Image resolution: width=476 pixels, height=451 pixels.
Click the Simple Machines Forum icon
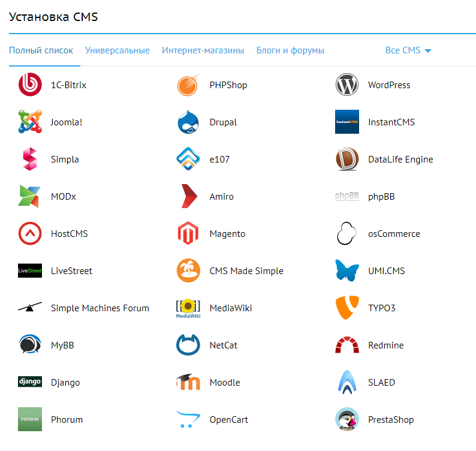click(30, 307)
